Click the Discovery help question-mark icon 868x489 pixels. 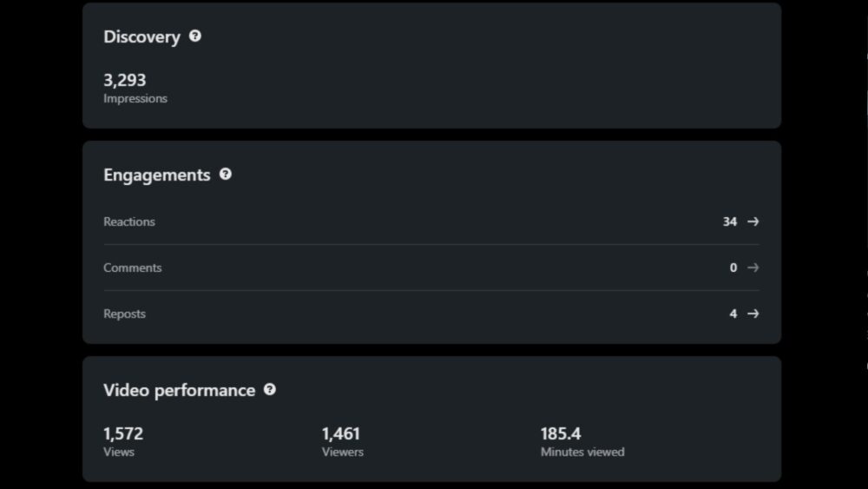pyautogui.click(x=195, y=36)
